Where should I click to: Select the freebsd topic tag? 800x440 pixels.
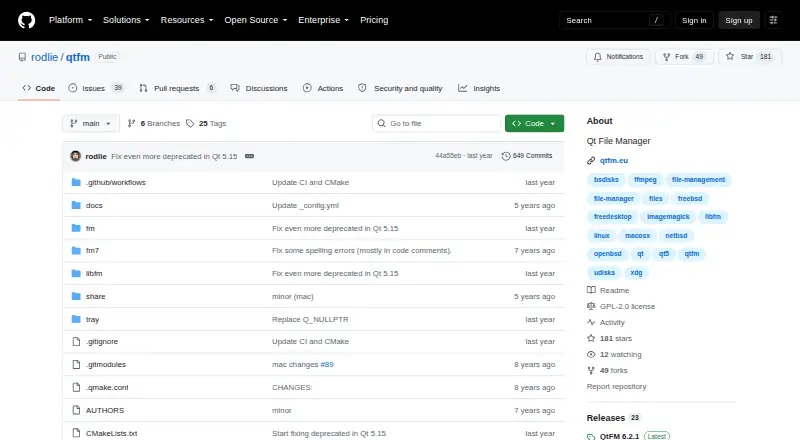click(x=690, y=199)
